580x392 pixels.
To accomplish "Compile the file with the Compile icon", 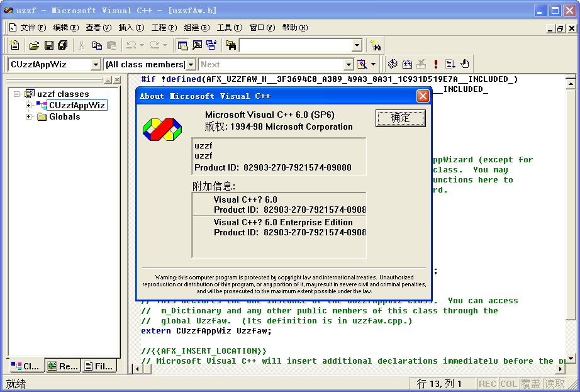I will pyautogui.click(x=393, y=64).
